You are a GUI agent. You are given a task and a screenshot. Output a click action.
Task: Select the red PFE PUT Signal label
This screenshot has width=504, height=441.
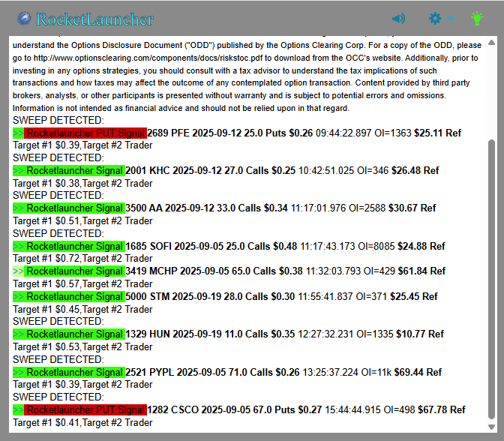[x=85, y=133]
